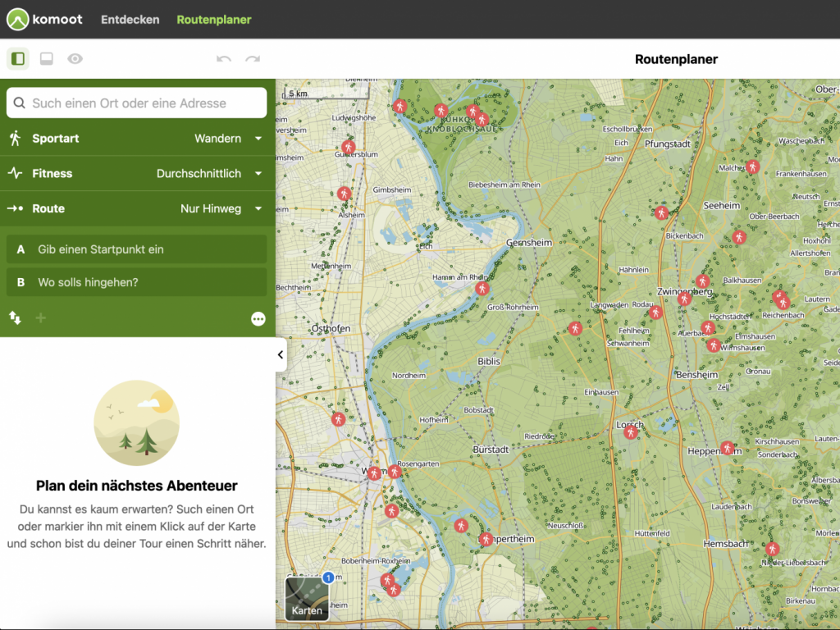Add another waypoint with plus icon
The image size is (840, 630).
(x=41, y=318)
